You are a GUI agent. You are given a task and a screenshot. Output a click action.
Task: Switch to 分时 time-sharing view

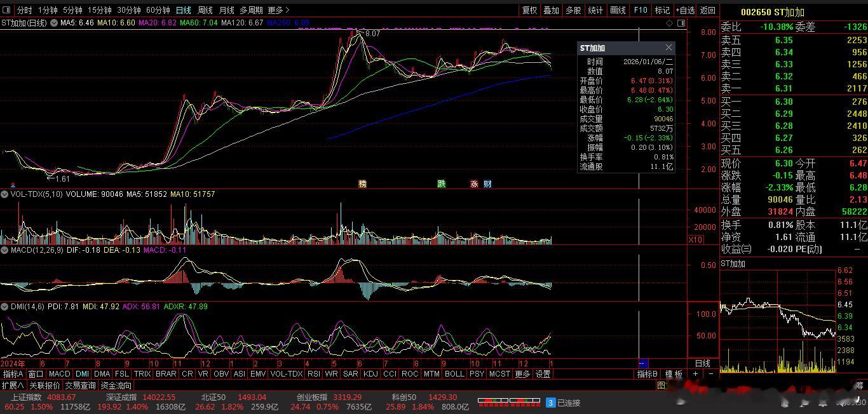tap(24, 10)
